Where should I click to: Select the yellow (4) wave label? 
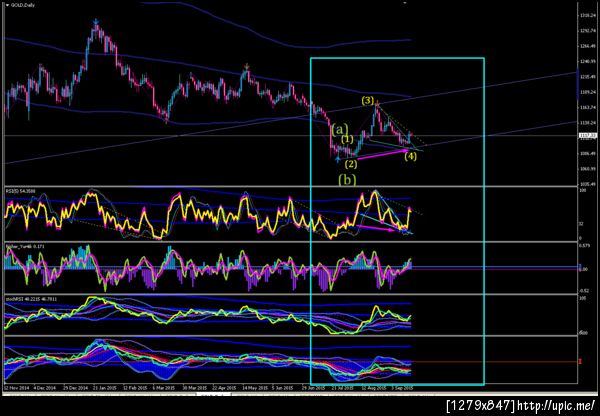411,156
